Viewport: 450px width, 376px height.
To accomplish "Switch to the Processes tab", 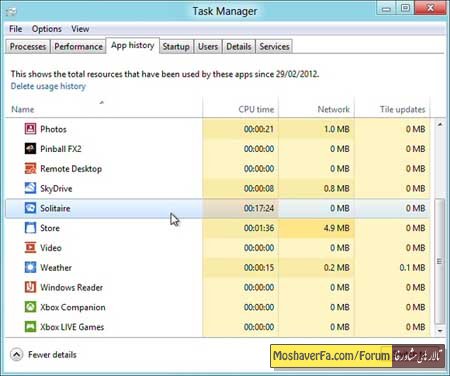I will 28,47.
